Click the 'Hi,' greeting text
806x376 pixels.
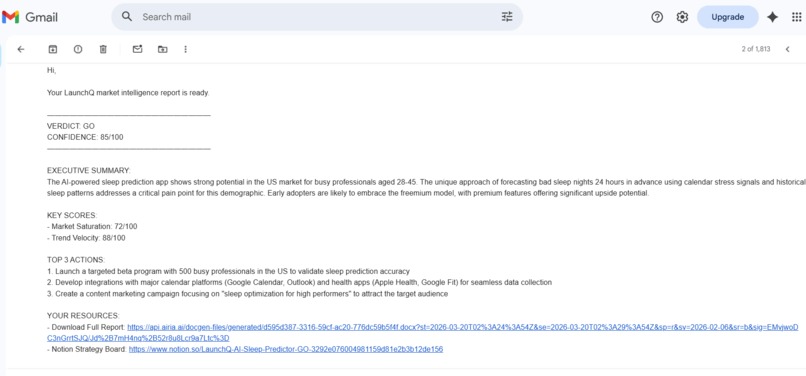[x=51, y=70]
